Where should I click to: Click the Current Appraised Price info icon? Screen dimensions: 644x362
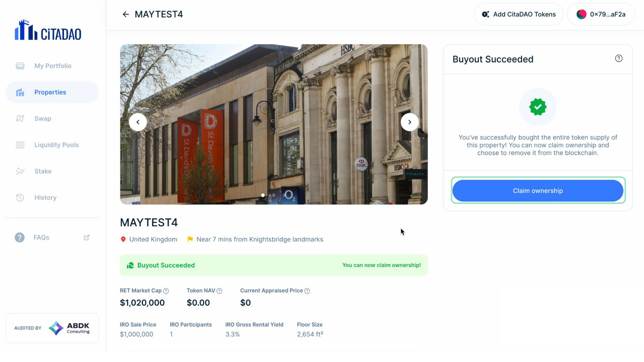[307, 291]
